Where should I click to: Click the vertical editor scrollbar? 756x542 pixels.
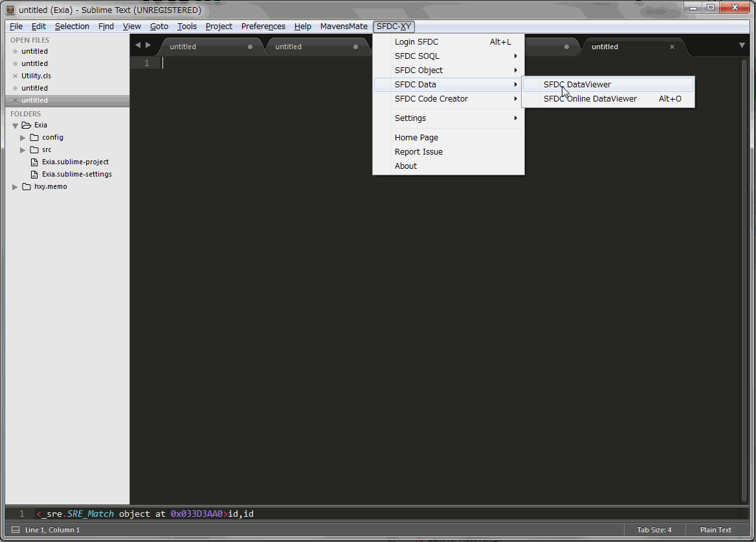(743, 279)
